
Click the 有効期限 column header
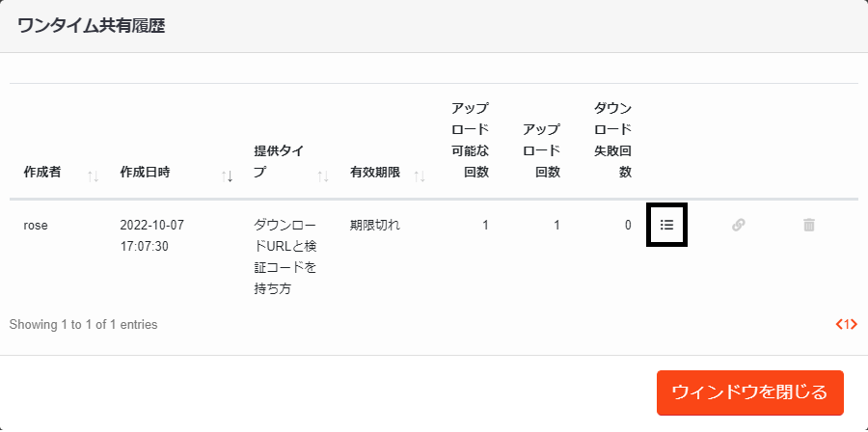[375, 172]
